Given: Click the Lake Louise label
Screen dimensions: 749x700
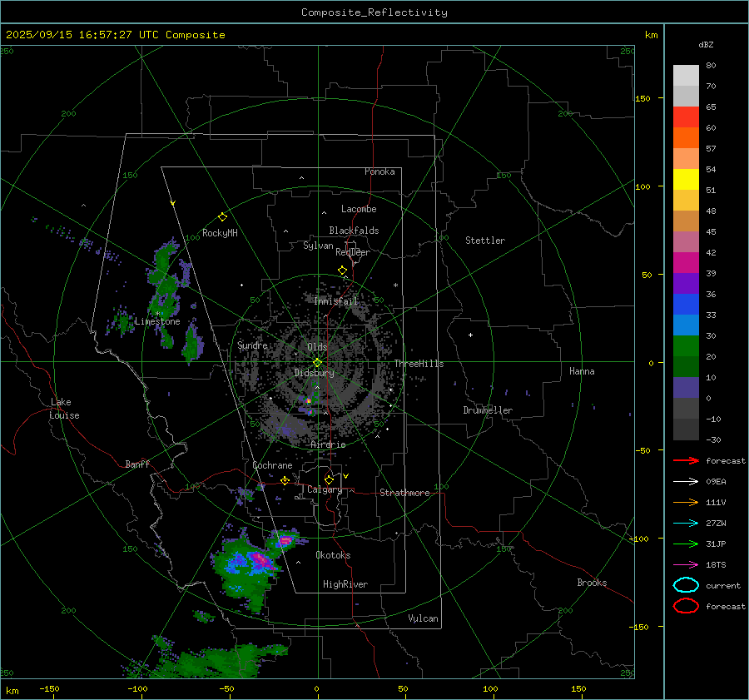Looking at the screenshot, I should pyautogui.click(x=64, y=409).
